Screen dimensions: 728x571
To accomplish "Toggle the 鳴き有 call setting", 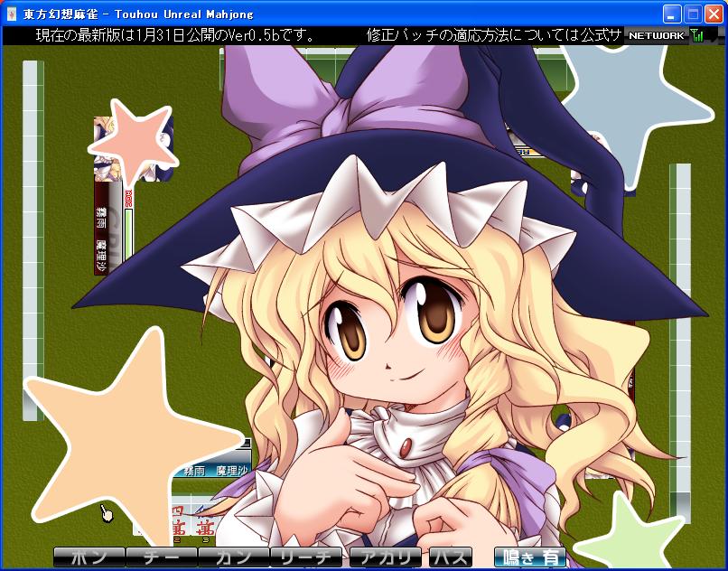I will click(530, 557).
